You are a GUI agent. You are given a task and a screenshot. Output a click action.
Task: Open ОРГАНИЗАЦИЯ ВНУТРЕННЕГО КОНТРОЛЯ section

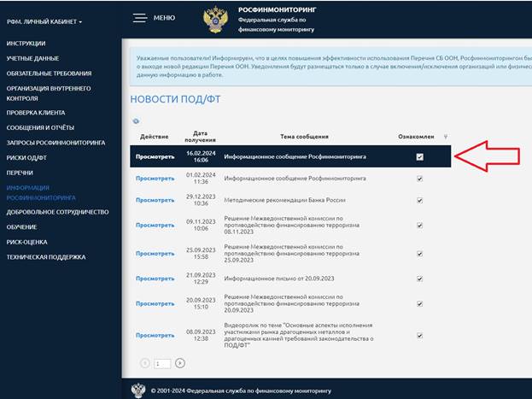point(49,93)
